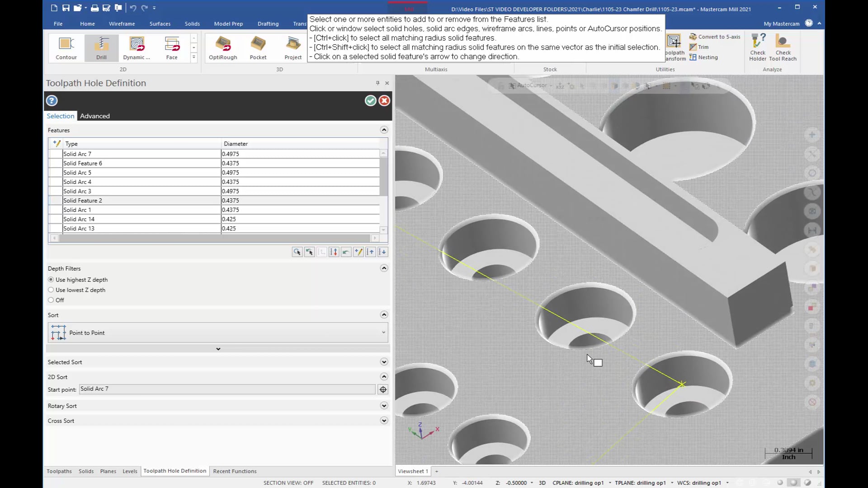This screenshot has height=488, width=868.
Task: Click My Mastercam link
Action: click(782, 23)
